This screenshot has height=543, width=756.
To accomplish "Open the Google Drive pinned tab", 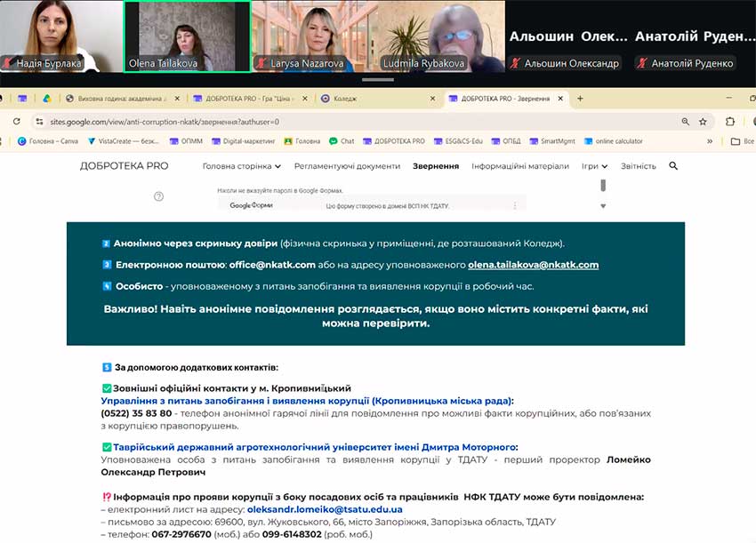I will tap(47, 99).
